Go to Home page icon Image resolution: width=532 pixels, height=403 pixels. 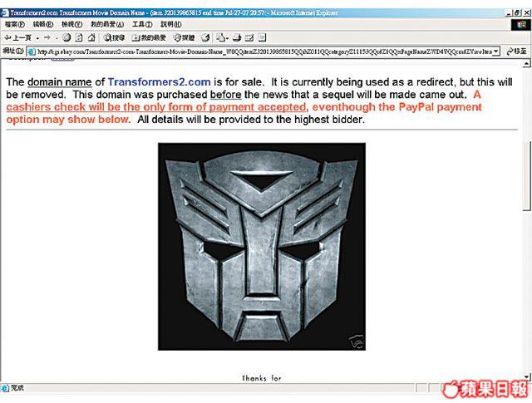[x=91, y=37]
